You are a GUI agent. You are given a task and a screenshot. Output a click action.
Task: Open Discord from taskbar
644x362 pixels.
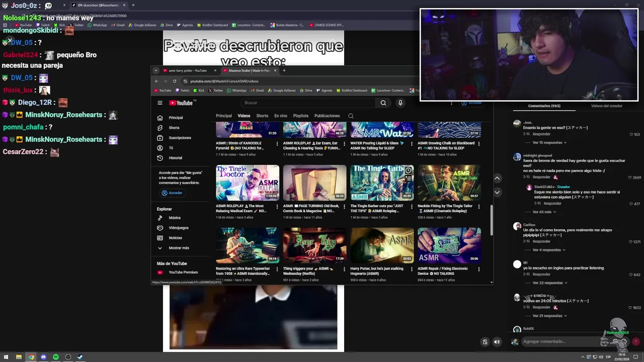43,357
